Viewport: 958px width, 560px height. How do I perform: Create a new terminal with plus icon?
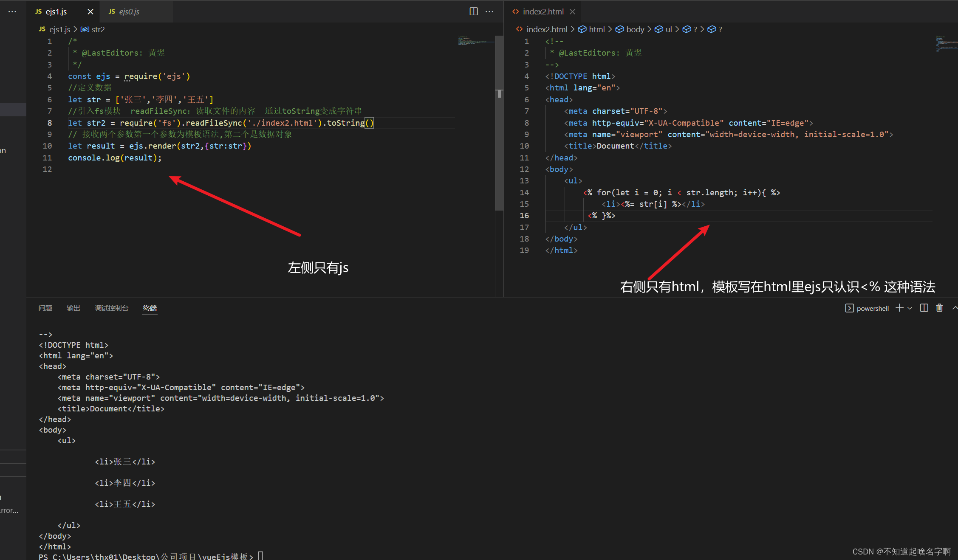tap(899, 308)
